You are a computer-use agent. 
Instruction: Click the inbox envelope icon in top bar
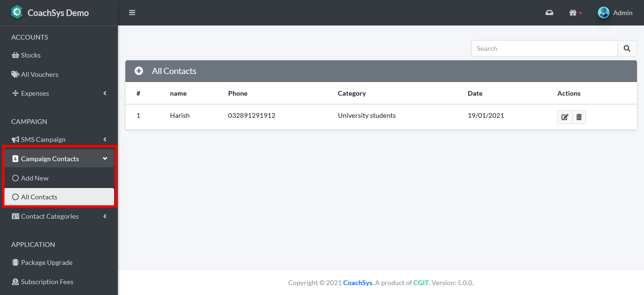point(549,13)
